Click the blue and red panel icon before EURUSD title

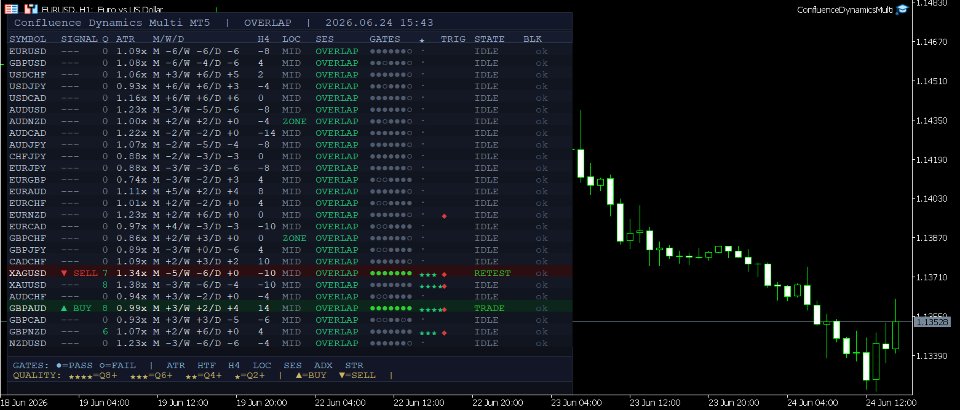tap(30, 9)
